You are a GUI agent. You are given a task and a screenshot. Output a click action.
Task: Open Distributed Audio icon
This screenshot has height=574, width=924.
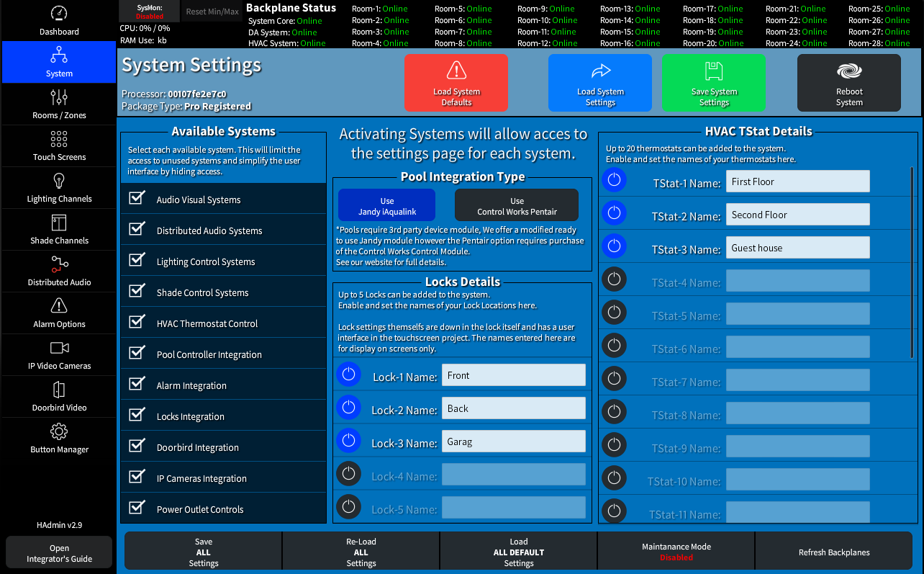[59, 264]
